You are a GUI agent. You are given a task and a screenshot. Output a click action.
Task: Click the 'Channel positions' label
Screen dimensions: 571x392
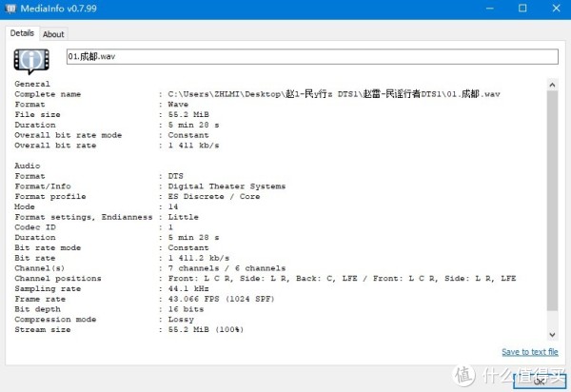pyautogui.click(x=58, y=279)
